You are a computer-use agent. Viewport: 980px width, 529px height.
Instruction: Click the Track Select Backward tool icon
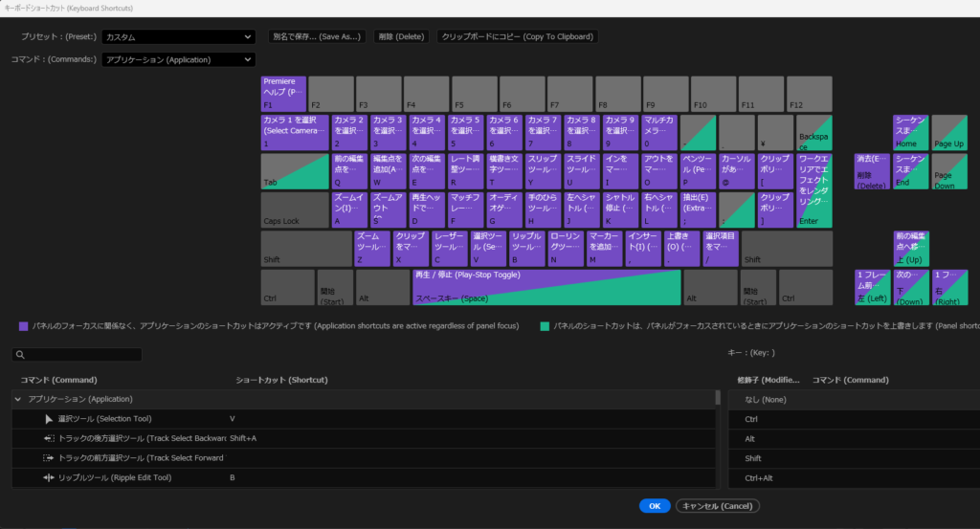49,438
